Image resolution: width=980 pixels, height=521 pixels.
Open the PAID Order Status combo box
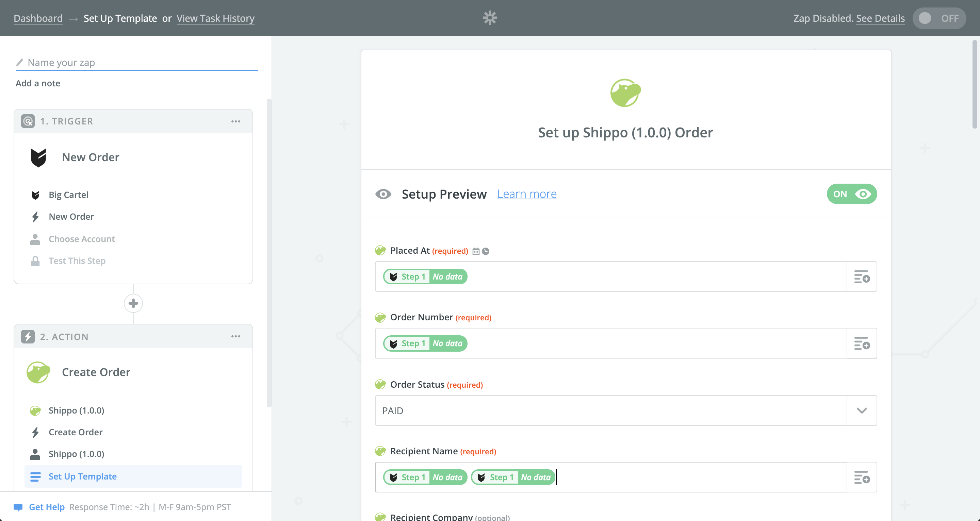(x=625, y=410)
